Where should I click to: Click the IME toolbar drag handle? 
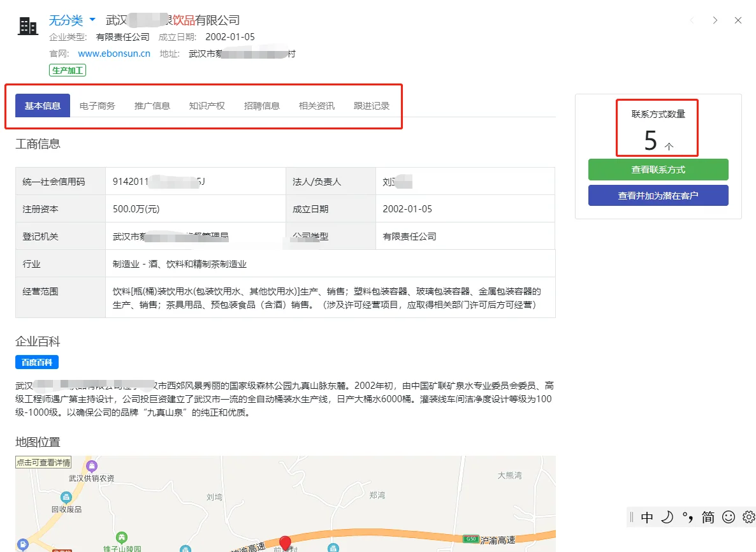click(632, 518)
